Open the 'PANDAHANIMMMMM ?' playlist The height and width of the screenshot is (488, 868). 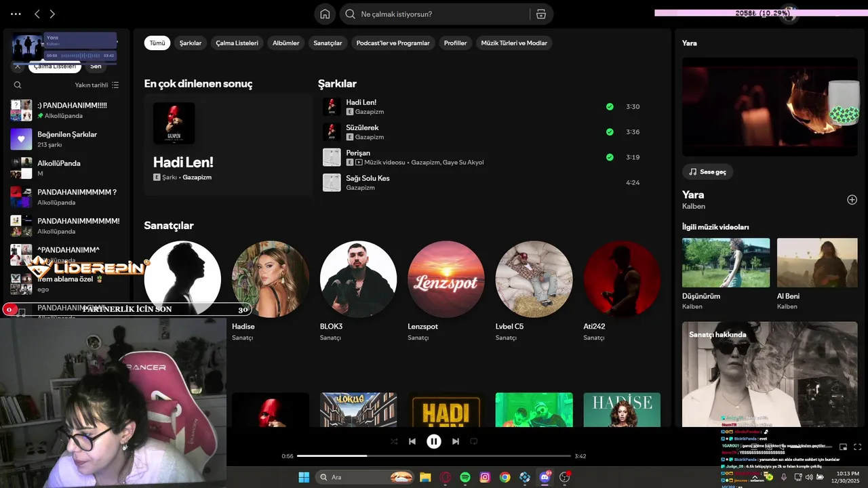point(66,197)
